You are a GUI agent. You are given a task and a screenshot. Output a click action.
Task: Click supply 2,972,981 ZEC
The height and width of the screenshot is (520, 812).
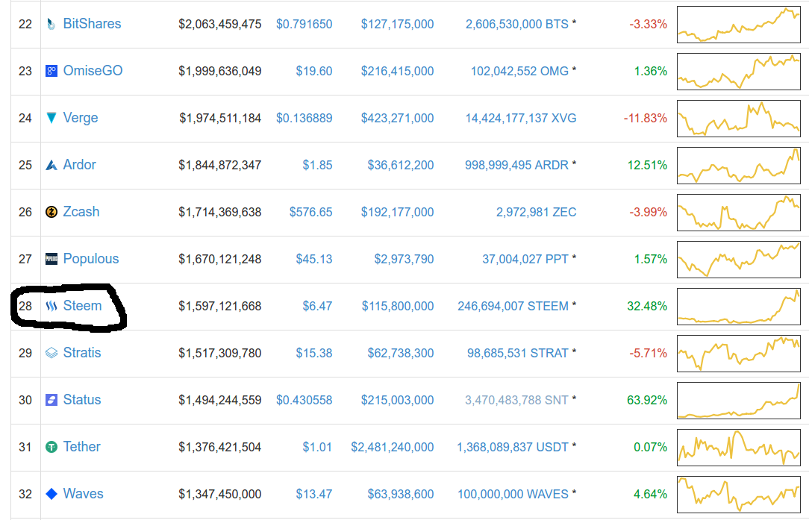click(537, 213)
